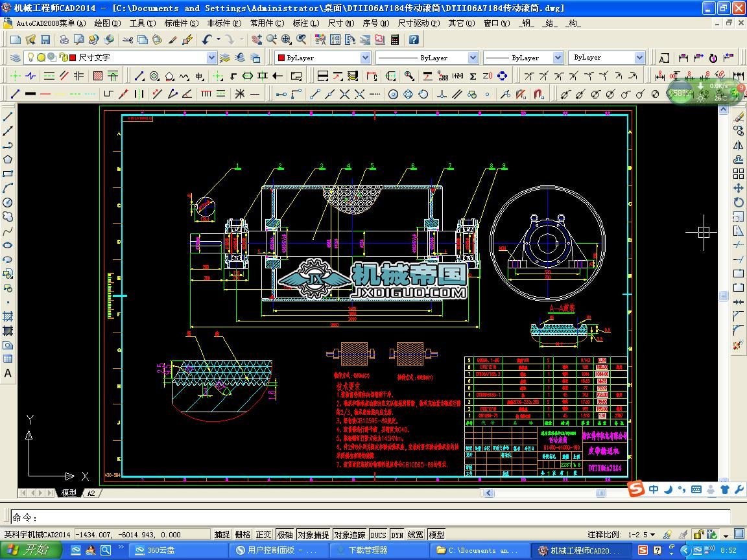This screenshot has width=747, height=560.
Task: Click the asterisk star icon in toolbar
Action: click(x=240, y=94)
